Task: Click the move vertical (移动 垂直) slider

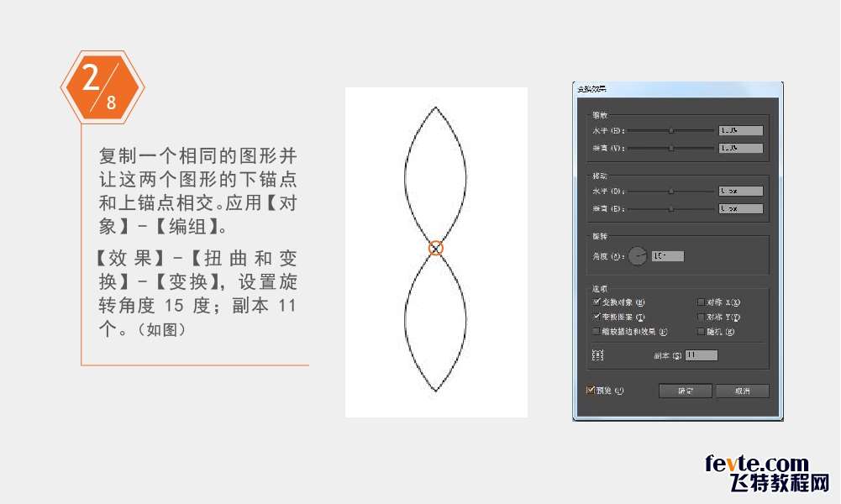Action: (671, 208)
